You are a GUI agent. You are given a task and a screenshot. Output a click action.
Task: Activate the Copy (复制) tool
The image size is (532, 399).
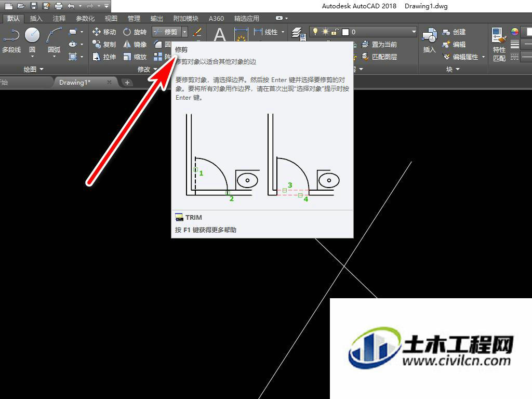[x=104, y=45]
